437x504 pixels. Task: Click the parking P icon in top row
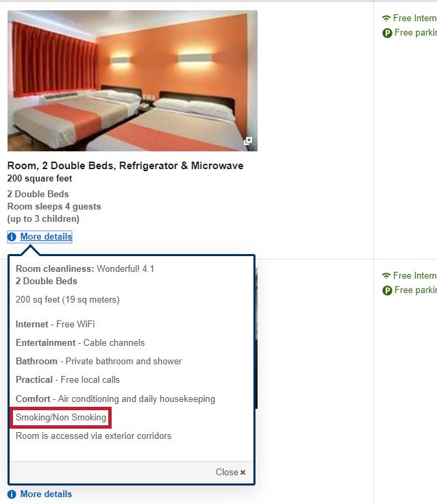(x=387, y=33)
